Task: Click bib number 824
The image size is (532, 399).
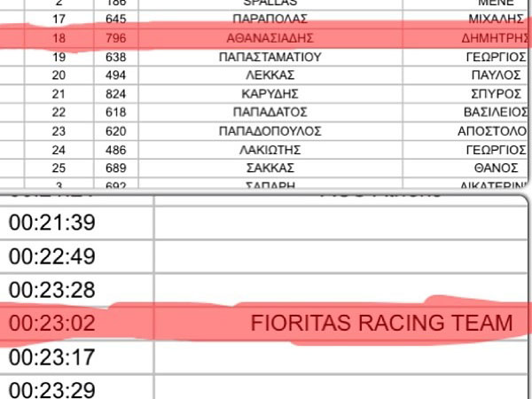Action: pyautogui.click(x=115, y=94)
